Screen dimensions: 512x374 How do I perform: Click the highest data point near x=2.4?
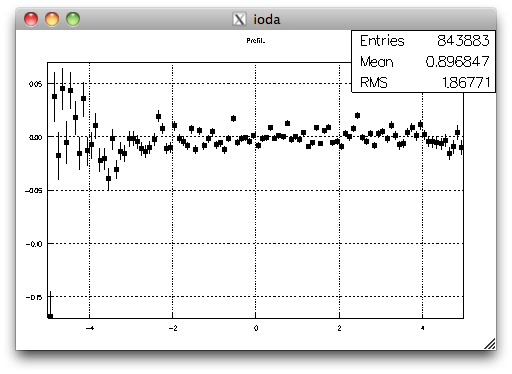tap(357, 116)
